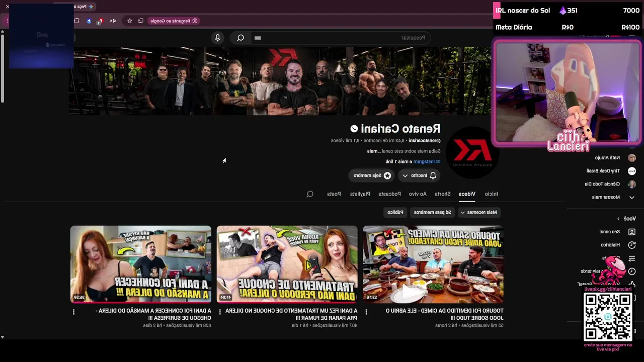The image size is (644, 362).
Task: Open the Ciência Todo Dia channel link
Action: point(602,184)
